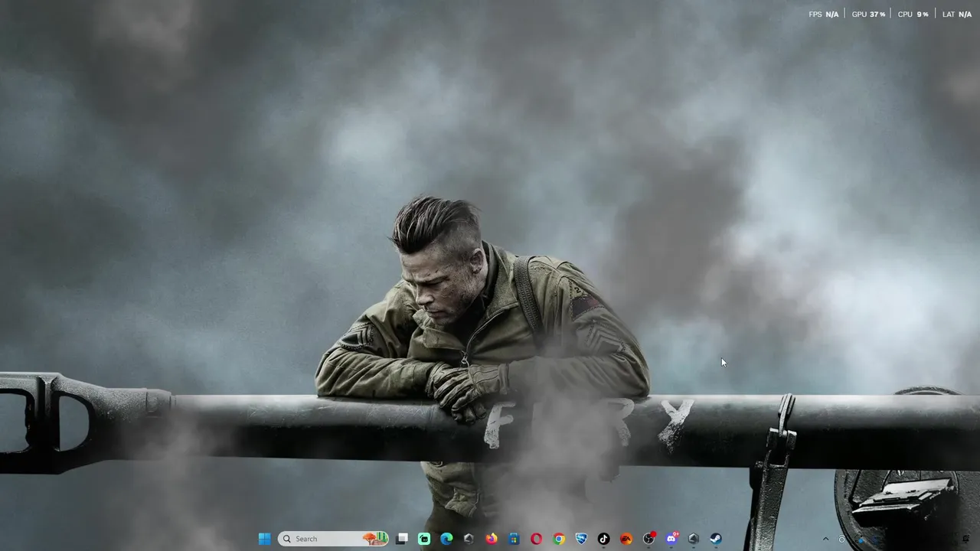Viewport: 980px width, 551px height.
Task: Click the CPU 9% overlay reading
Action: coord(913,15)
